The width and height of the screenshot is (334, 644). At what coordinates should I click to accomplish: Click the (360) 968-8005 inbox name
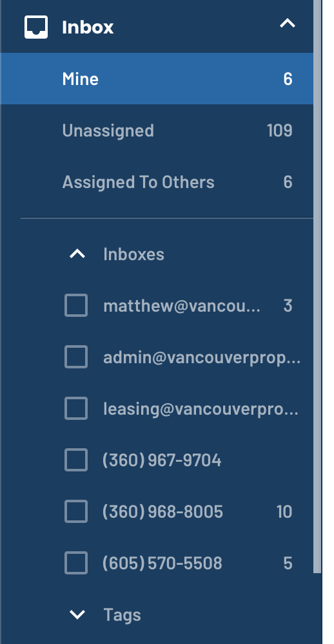(162, 512)
